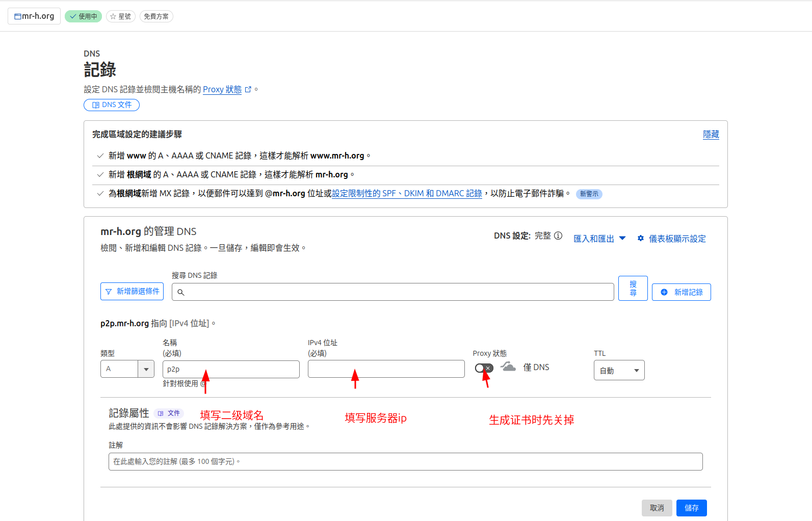Open the Proxy 狀態 link
Image resolution: width=812 pixels, height=521 pixels.
pos(222,89)
